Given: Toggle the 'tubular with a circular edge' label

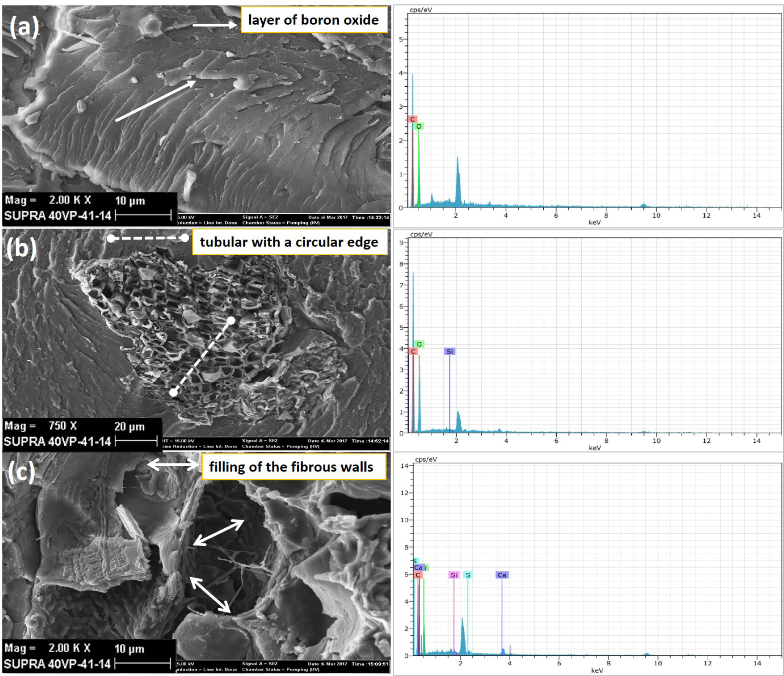Looking at the screenshot, I should pos(289,243).
